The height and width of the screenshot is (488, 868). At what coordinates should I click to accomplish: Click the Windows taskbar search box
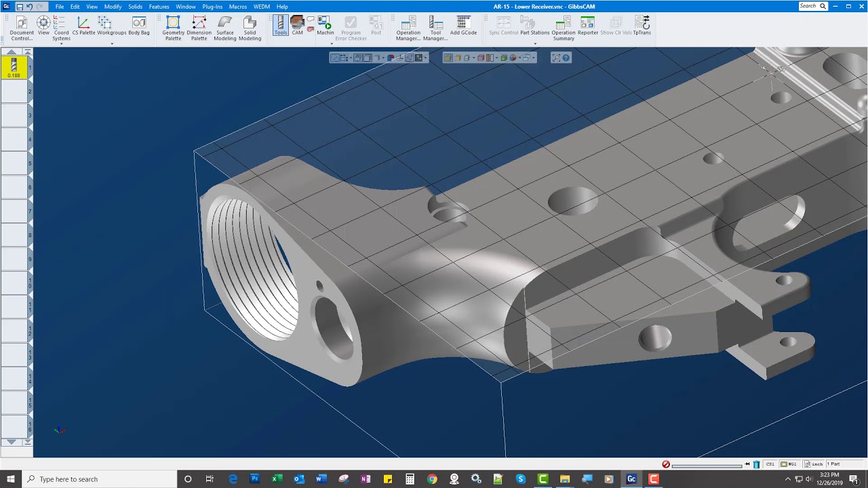(x=99, y=479)
